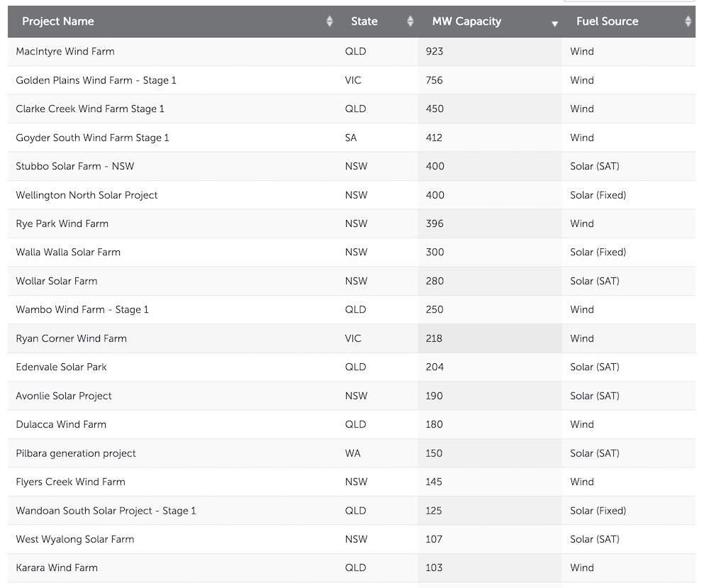Screen dimensions: 709x588
Task: Click the 300 MW capacity cell
Action: 490,253
